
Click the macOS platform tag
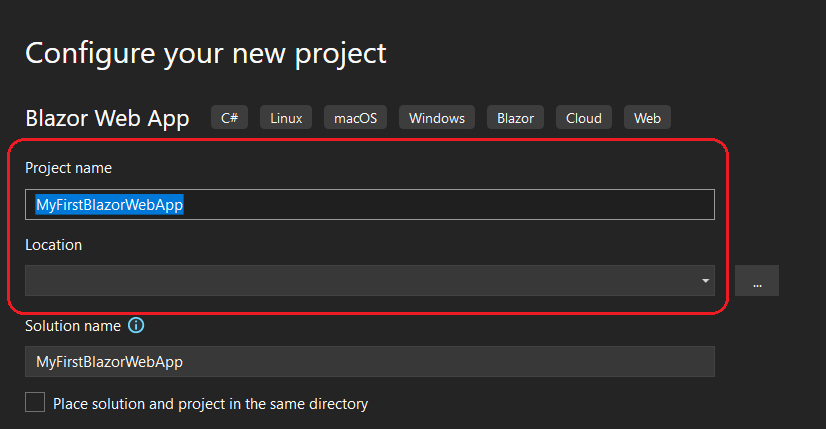[x=355, y=118]
